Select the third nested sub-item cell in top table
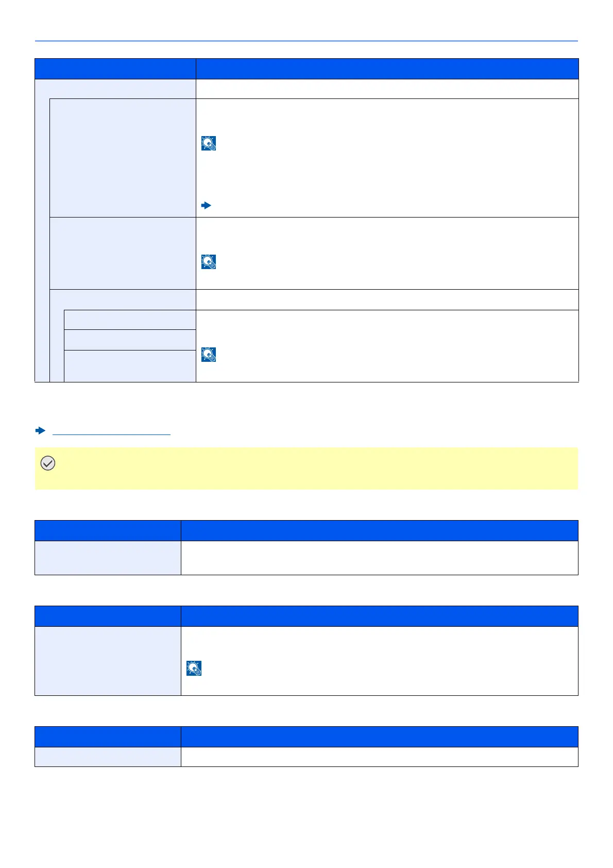Viewport: 613px width, 868px height. 130,366
